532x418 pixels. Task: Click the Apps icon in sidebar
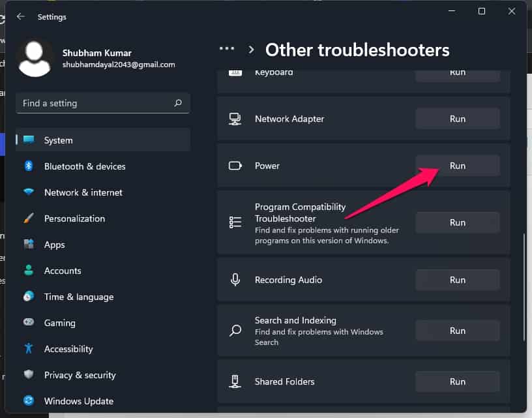tap(29, 245)
